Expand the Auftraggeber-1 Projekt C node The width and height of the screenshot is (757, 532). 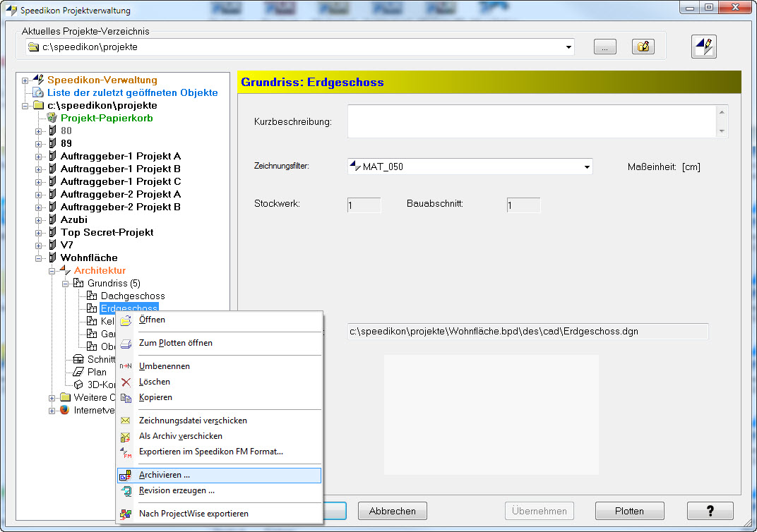pos(39,182)
